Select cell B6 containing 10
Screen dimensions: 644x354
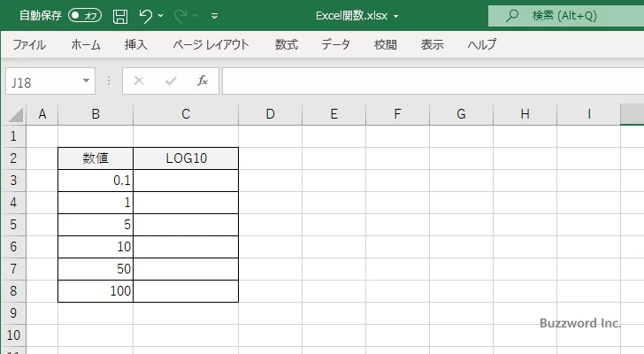coord(96,247)
